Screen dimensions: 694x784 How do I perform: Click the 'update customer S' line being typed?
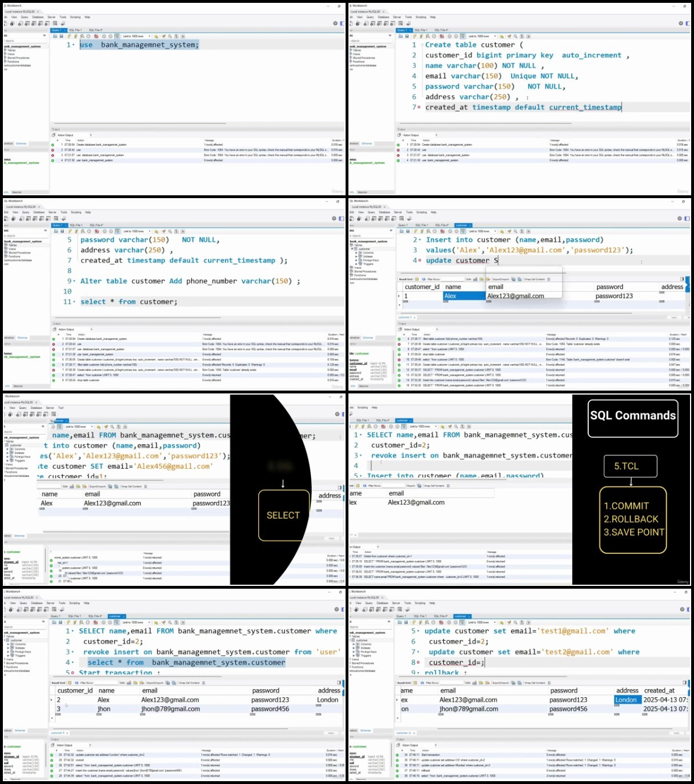[x=462, y=260]
